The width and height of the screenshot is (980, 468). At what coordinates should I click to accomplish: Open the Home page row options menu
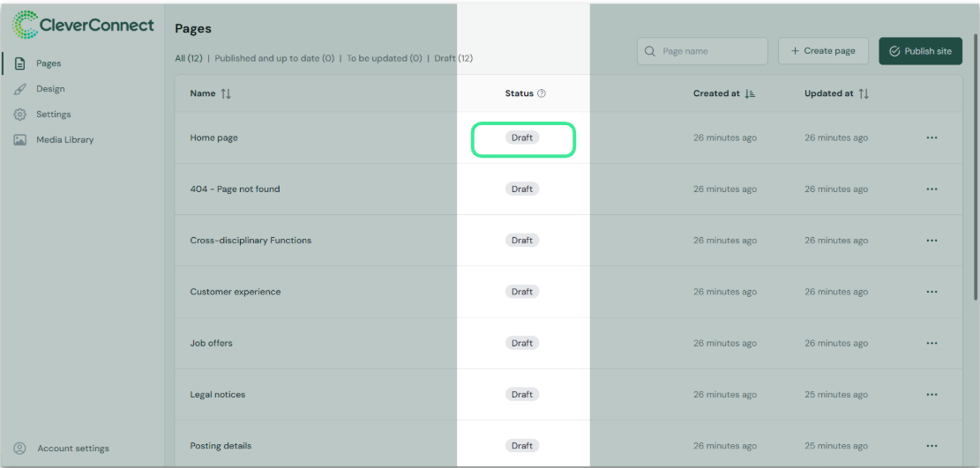[x=931, y=137]
